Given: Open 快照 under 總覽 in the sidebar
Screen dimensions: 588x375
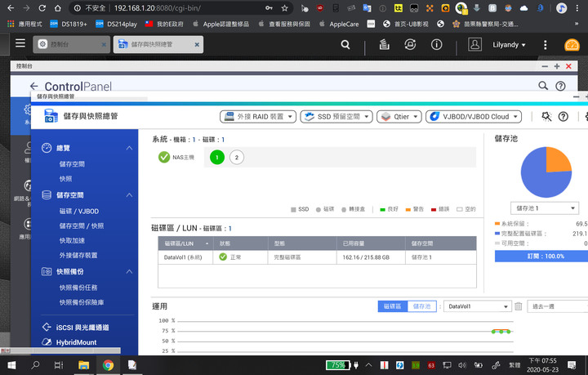Looking at the screenshot, I should pos(65,179).
